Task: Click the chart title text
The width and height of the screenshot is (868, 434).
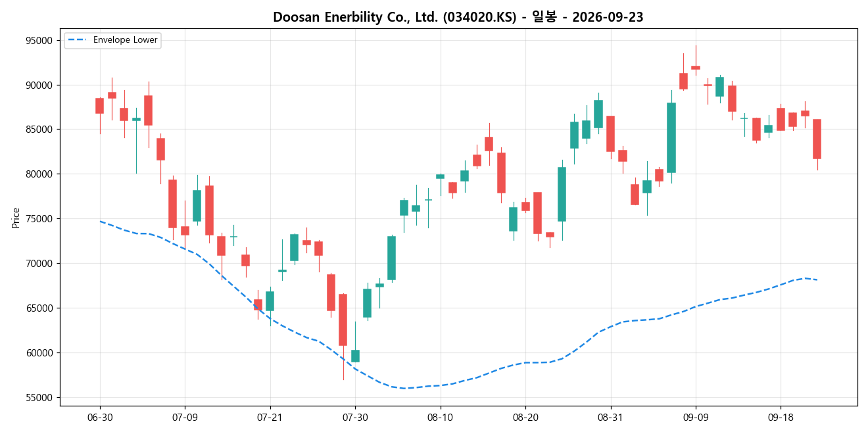Action: pyautogui.click(x=458, y=17)
